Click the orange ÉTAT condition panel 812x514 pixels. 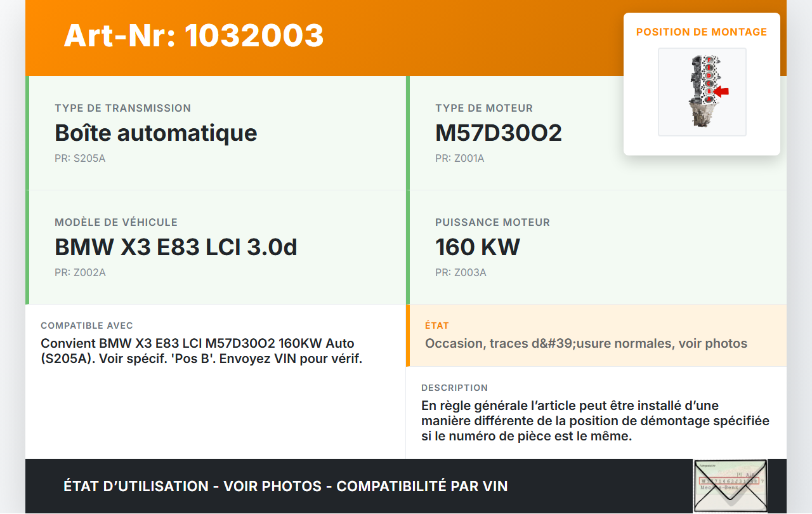click(x=595, y=336)
